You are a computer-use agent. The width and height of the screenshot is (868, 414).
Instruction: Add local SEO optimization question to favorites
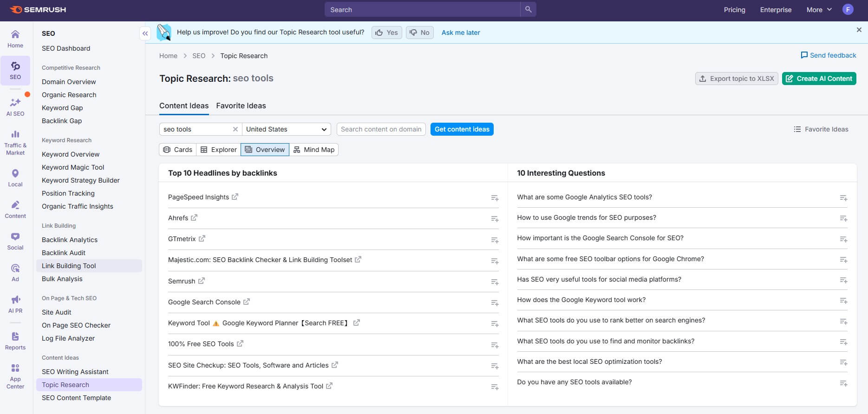point(843,362)
